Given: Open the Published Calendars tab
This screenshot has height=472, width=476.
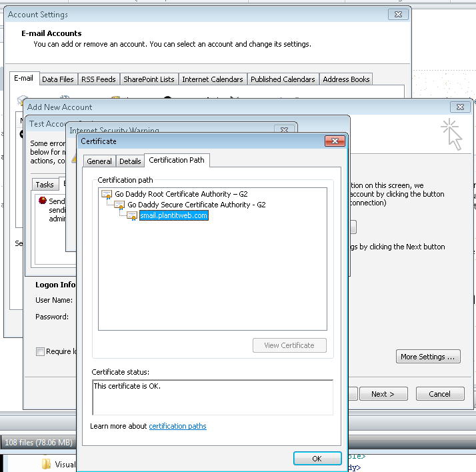Looking at the screenshot, I should tap(283, 79).
